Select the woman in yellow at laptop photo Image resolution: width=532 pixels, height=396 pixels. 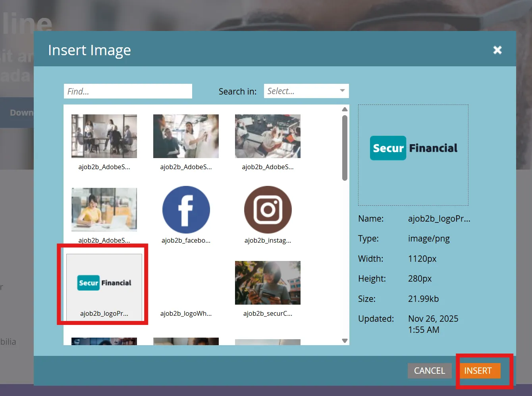click(104, 210)
